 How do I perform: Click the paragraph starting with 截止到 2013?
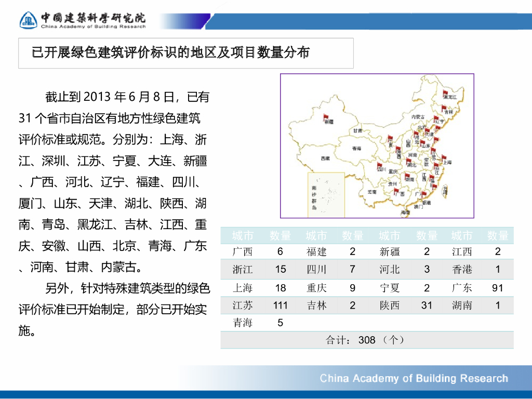[x=114, y=182]
